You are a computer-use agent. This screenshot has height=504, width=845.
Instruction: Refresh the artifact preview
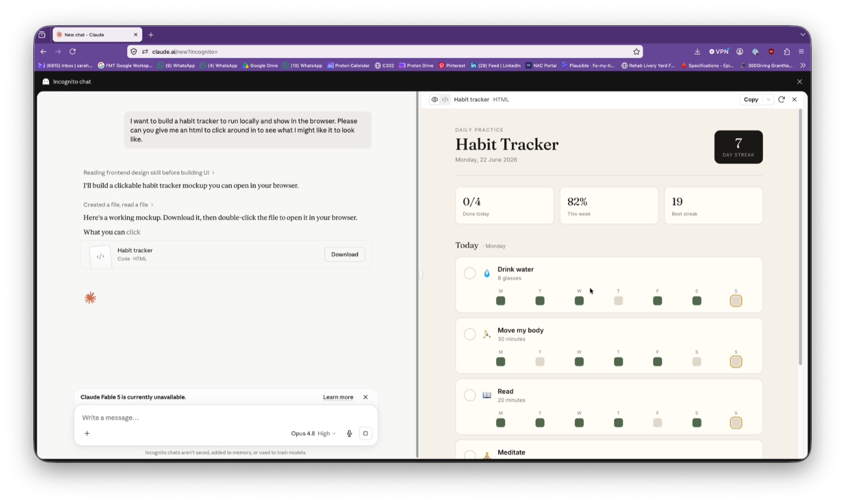coord(782,100)
